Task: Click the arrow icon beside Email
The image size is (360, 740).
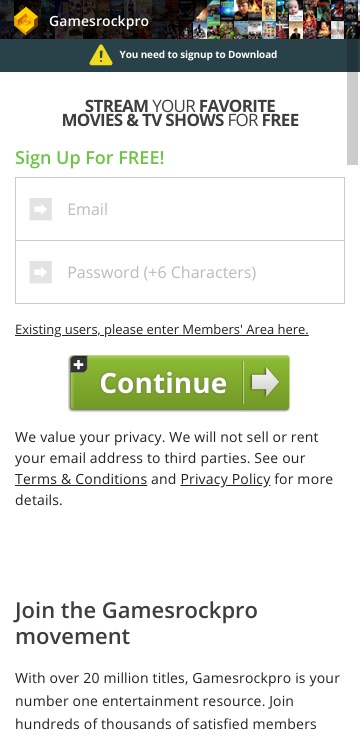Action: (41, 209)
